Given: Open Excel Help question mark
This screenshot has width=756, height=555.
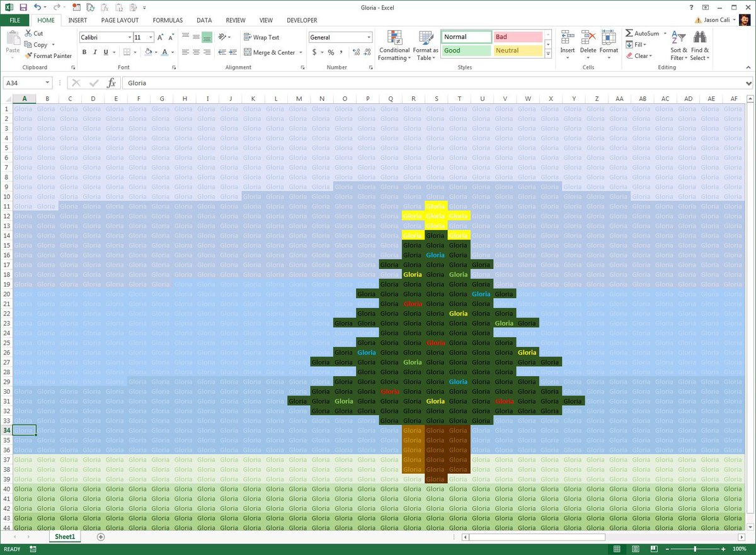Looking at the screenshot, I should tap(691, 7).
